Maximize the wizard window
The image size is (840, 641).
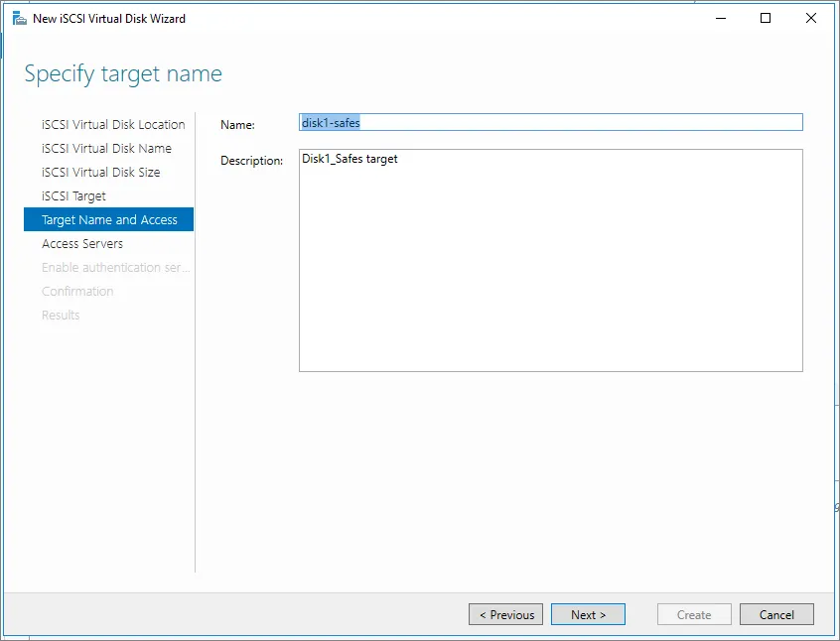tap(765, 18)
